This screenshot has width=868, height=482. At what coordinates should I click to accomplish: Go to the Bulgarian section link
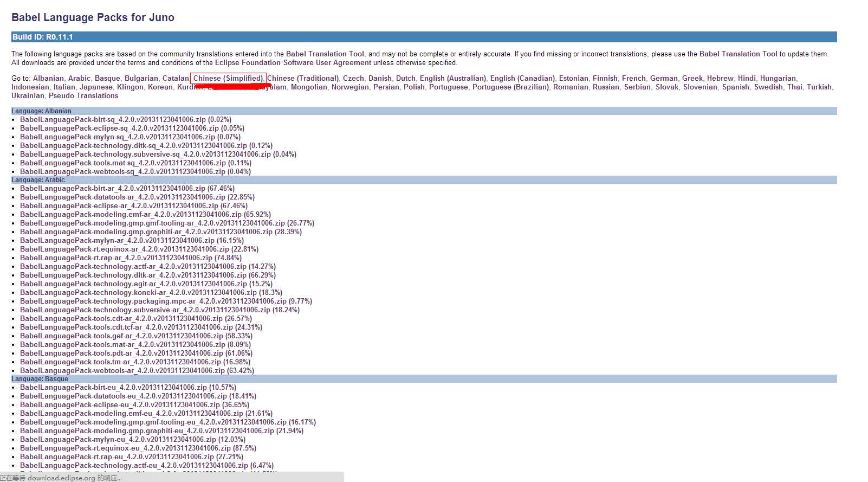pyautogui.click(x=141, y=78)
